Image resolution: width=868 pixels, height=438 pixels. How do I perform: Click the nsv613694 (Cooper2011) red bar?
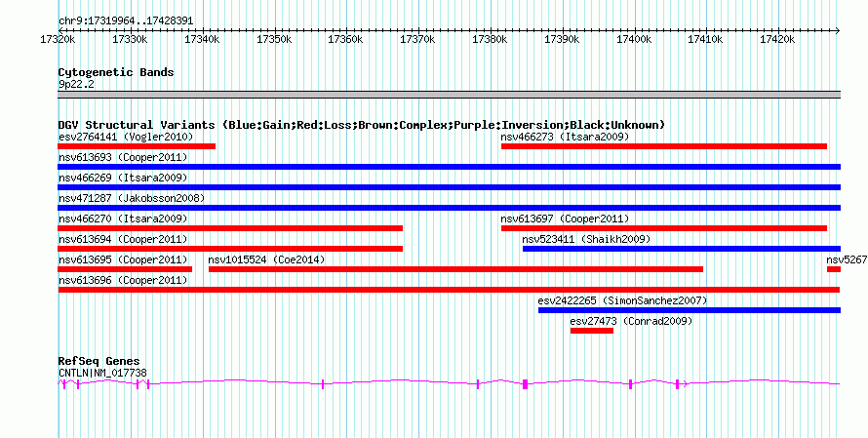(x=230, y=249)
